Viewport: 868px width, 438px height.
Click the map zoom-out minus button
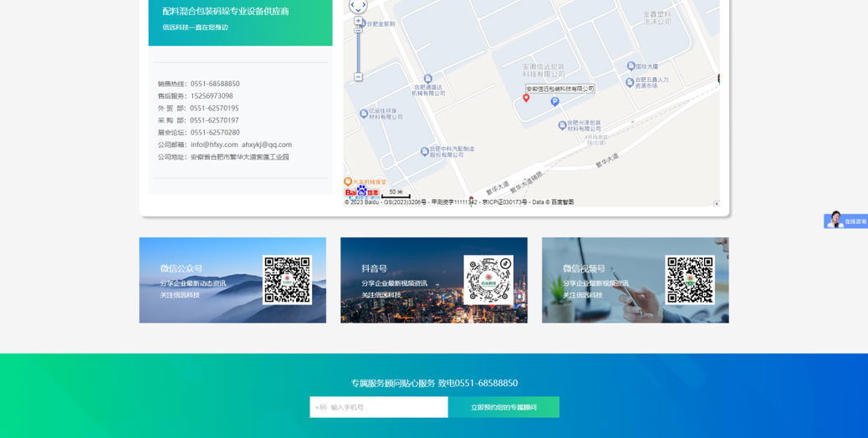(x=358, y=77)
